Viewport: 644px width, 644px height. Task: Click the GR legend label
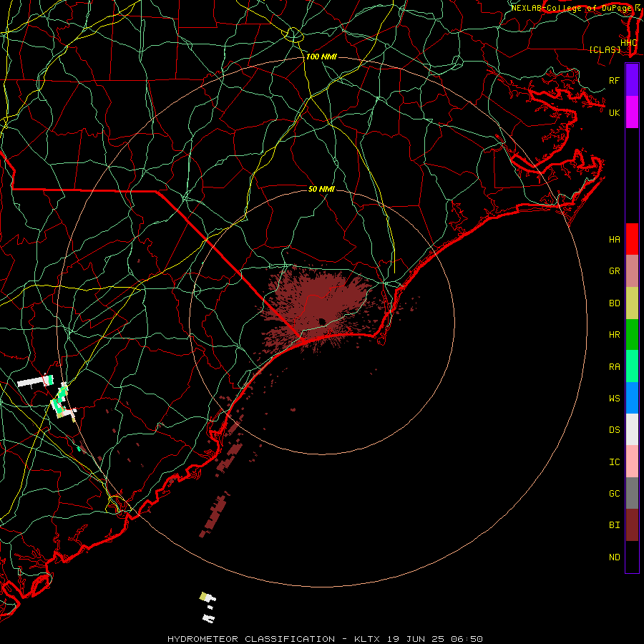coord(615,271)
